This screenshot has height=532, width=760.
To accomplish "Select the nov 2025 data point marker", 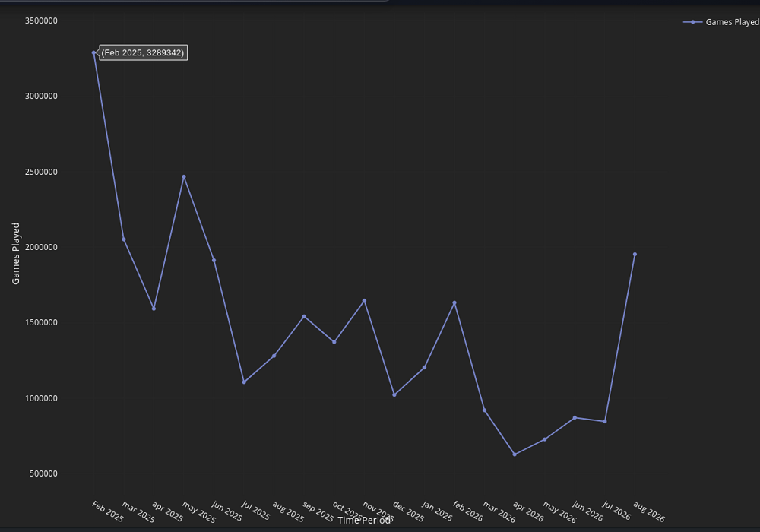I will [x=364, y=301].
